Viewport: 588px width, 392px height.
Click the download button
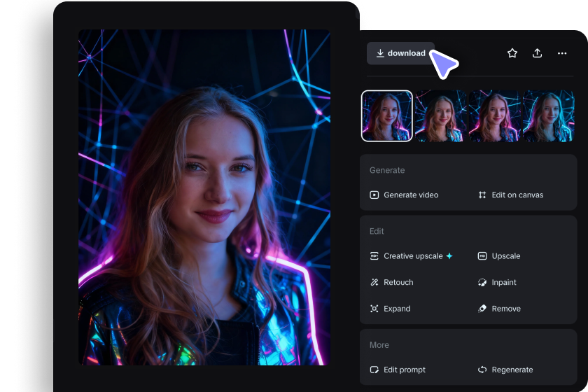click(x=400, y=53)
